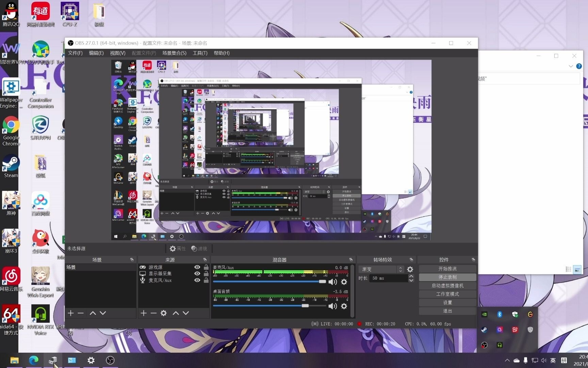Click 开始推流 start streaming button

click(447, 269)
